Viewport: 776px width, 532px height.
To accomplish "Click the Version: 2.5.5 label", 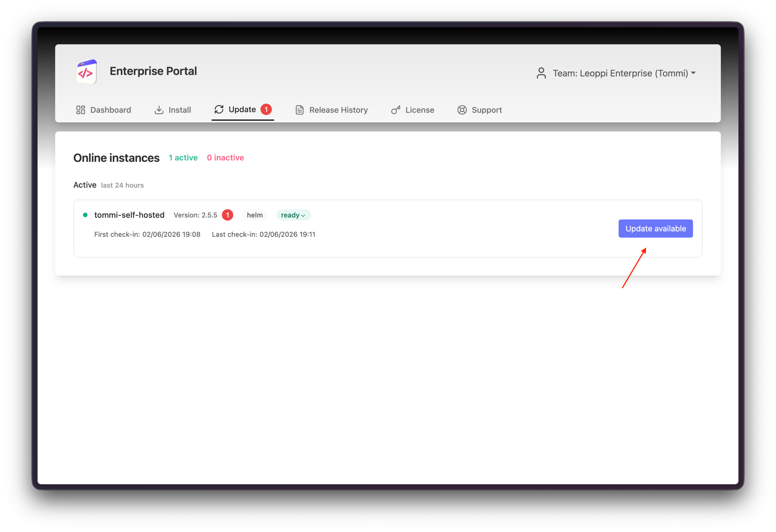I will tap(196, 215).
